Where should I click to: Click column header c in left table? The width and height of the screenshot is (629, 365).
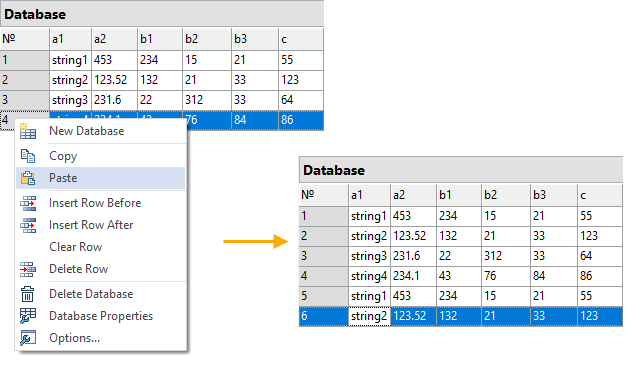(301, 39)
